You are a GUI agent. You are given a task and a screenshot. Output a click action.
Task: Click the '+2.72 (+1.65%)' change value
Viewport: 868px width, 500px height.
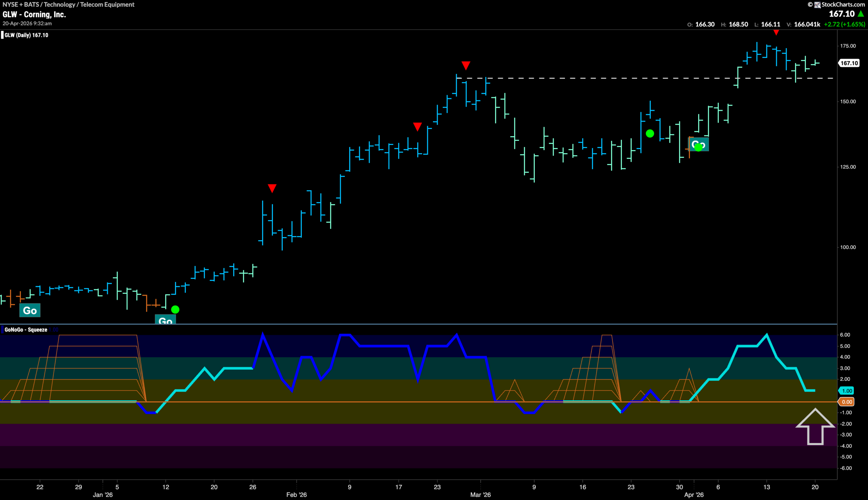coord(845,24)
